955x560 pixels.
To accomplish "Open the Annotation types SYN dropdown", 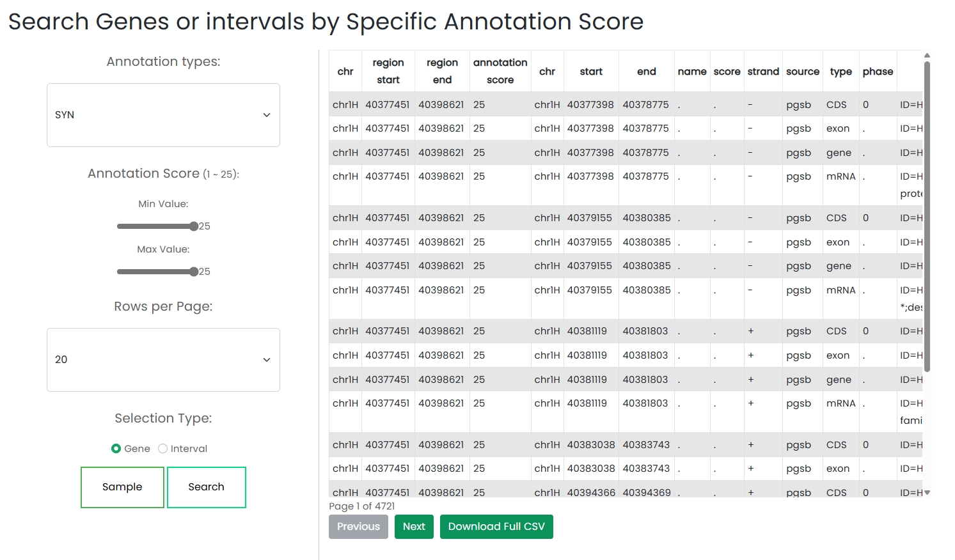I will coord(163,115).
